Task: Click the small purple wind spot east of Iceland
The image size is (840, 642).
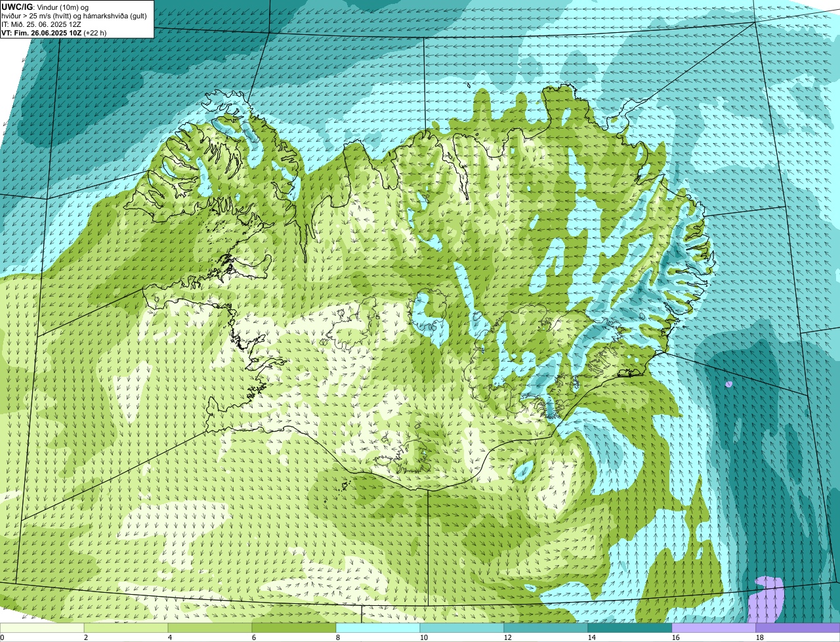Action: [x=728, y=384]
